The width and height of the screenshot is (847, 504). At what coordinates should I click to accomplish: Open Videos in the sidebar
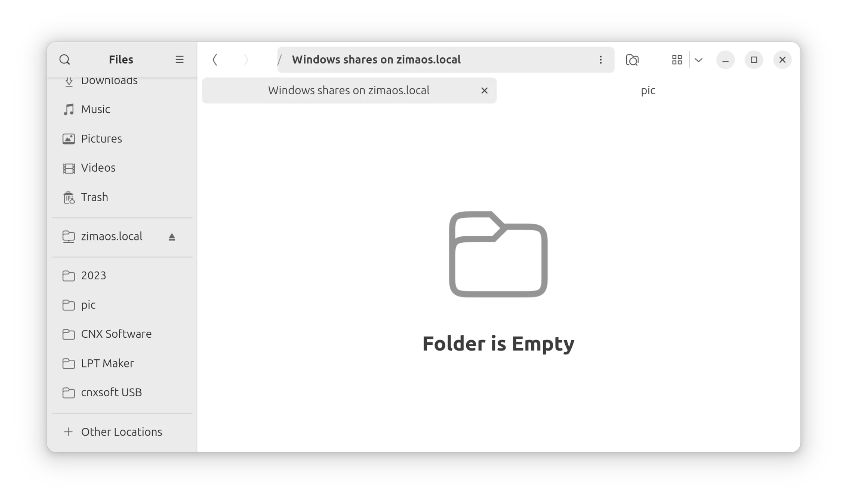122,168
